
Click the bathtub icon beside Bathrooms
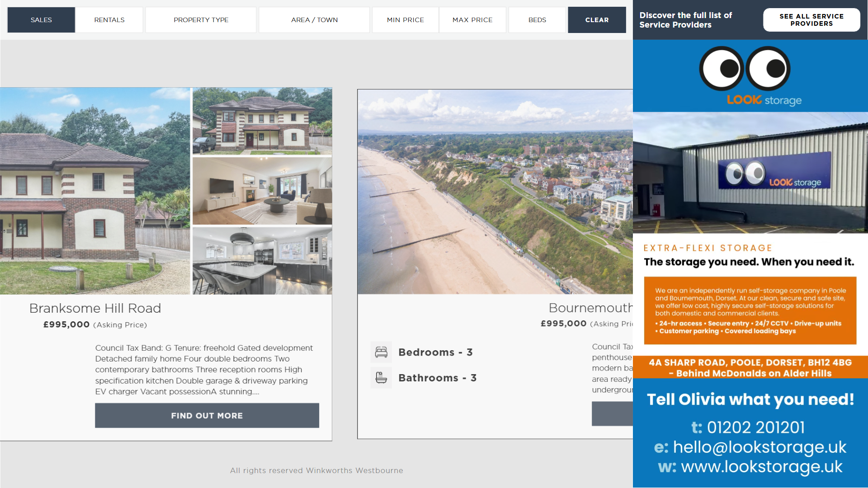pyautogui.click(x=381, y=378)
